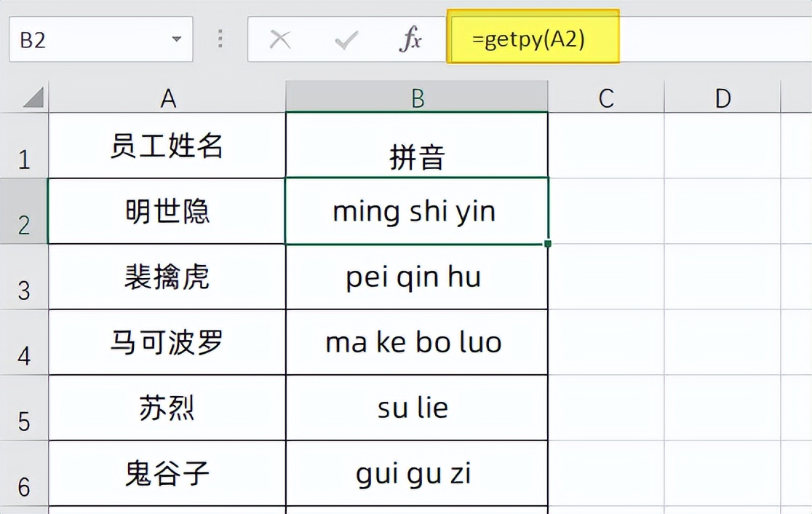Select cell A4 containing 马可波罗
The height and width of the screenshot is (514, 812).
[x=168, y=341]
